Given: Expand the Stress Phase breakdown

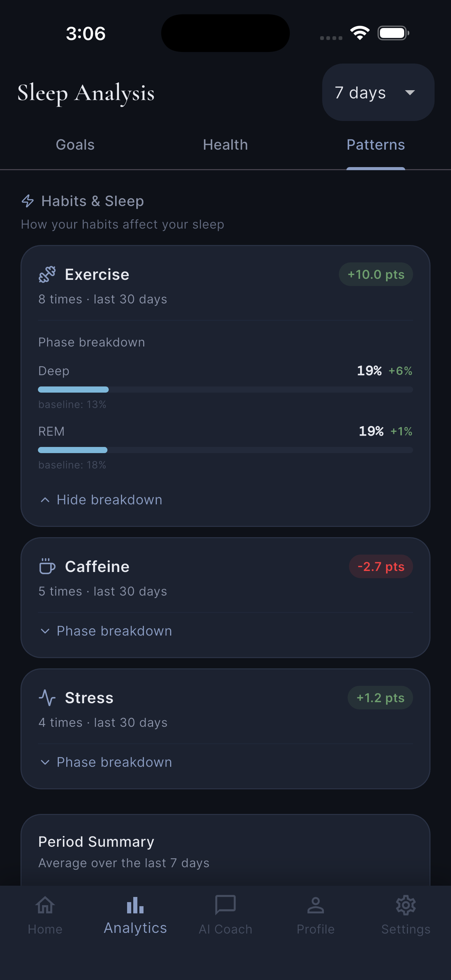Looking at the screenshot, I should pos(106,762).
